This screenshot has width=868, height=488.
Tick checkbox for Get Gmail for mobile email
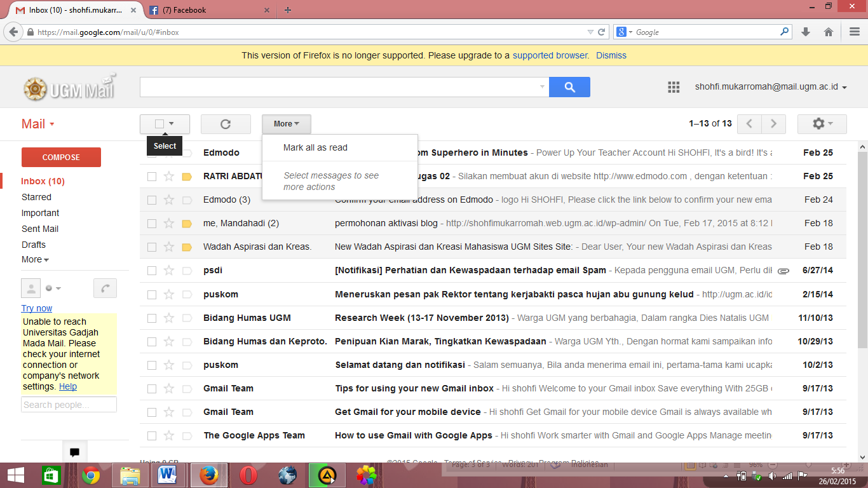click(152, 412)
